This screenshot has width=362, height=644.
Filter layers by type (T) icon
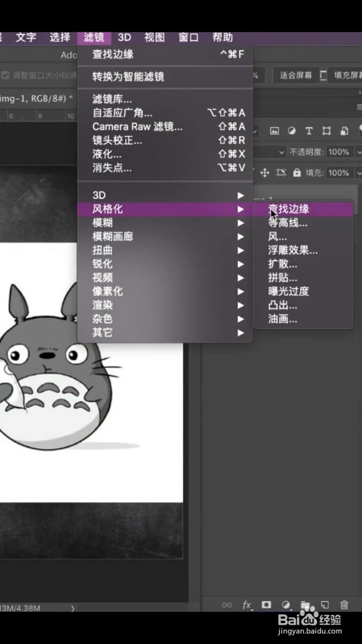309,131
